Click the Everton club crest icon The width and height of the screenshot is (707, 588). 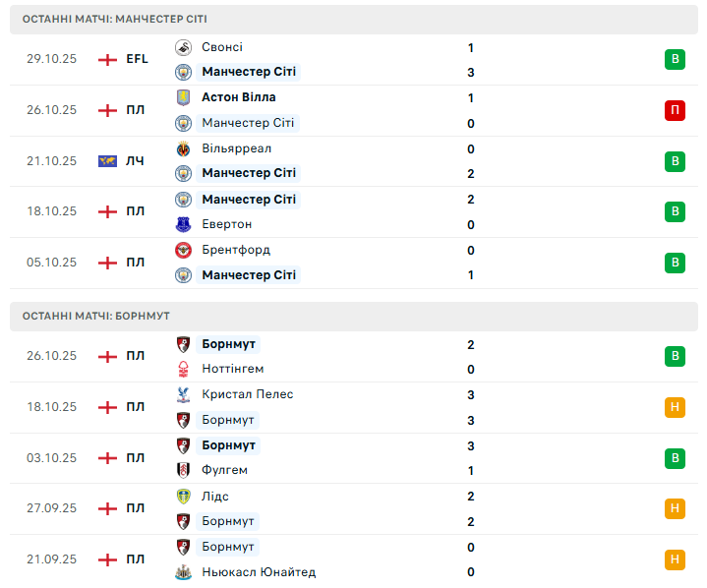pos(183,224)
